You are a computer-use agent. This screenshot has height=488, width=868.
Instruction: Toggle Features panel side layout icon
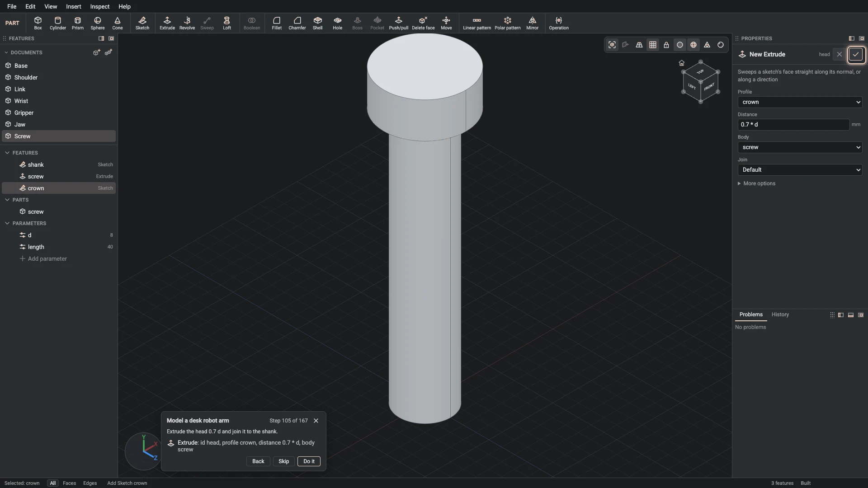pyautogui.click(x=101, y=38)
